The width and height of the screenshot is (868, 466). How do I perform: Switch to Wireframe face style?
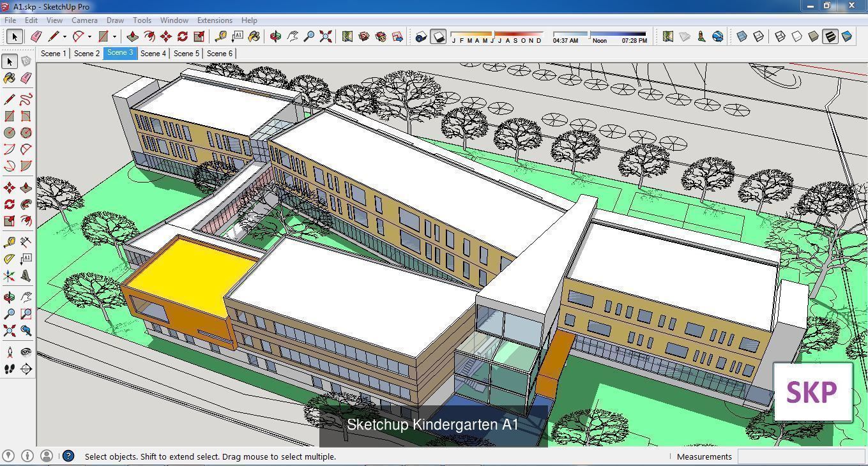point(780,36)
